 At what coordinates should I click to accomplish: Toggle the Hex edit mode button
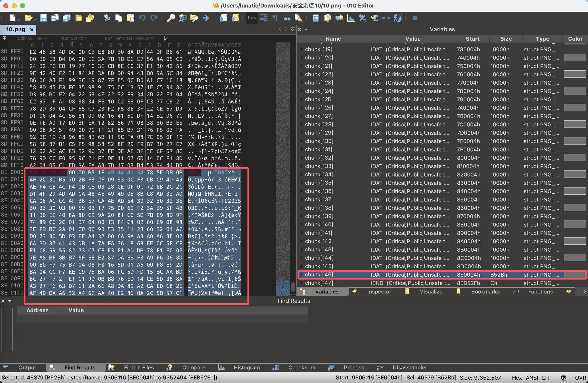click(x=252, y=18)
